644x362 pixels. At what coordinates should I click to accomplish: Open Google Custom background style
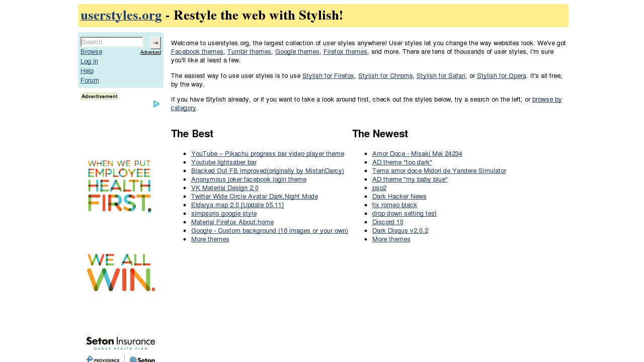(x=270, y=231)
